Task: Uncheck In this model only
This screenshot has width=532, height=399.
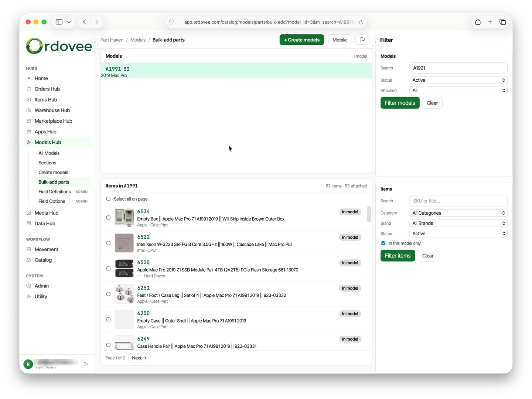Action: [x=383, y=243]
